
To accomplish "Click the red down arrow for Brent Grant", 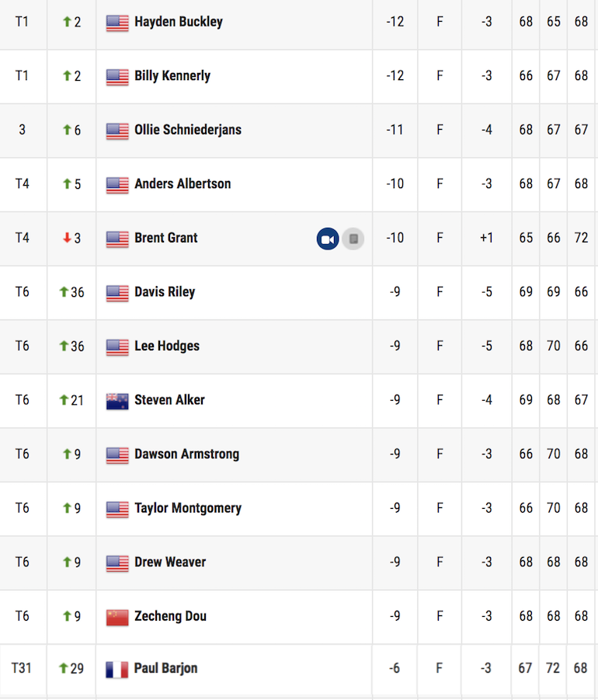I will tap(67, 238).
